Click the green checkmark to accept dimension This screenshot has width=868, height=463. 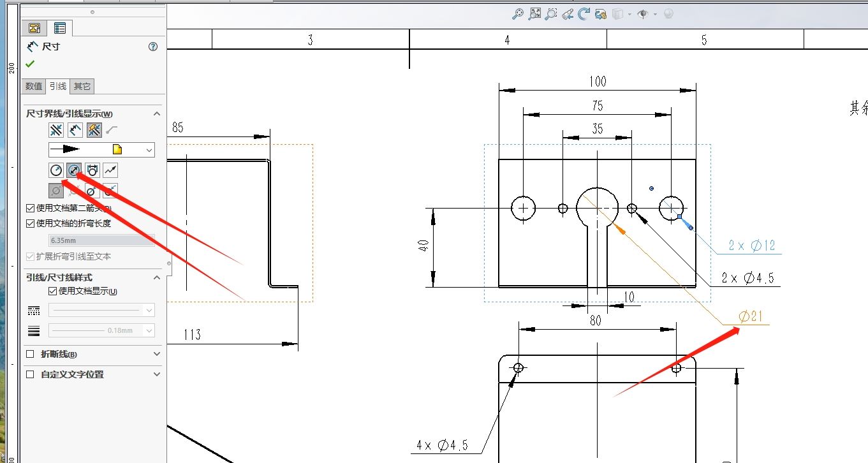(30, 64)
